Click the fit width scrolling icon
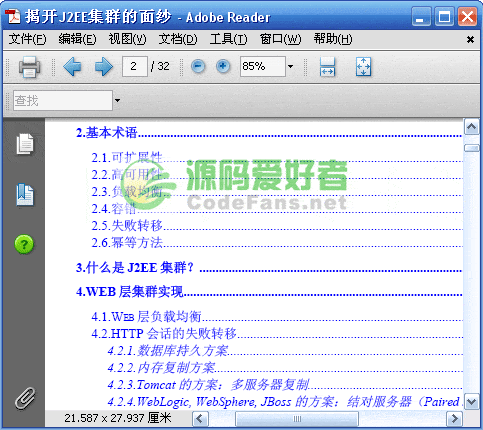Viewport: 483px width, 430px height. (x=327, y=67)
